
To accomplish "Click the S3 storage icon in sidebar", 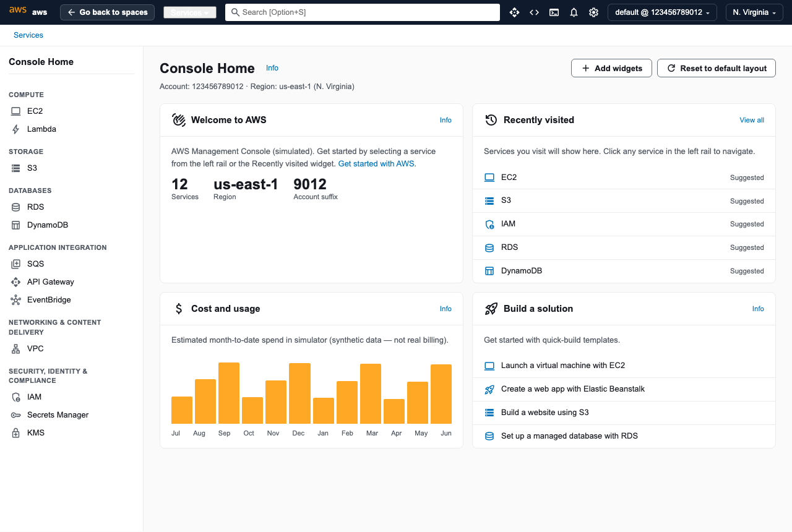I will pyautogui.click(x=16, y=168).
